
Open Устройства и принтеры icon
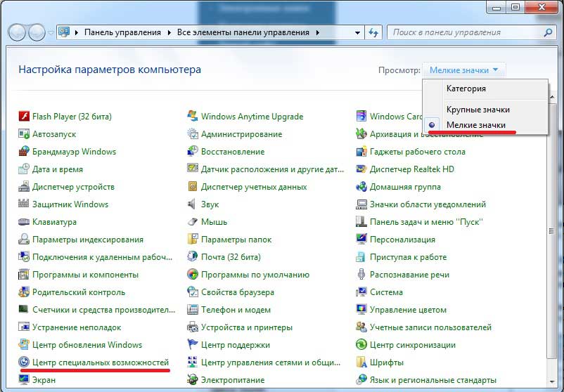coord(193,327)
